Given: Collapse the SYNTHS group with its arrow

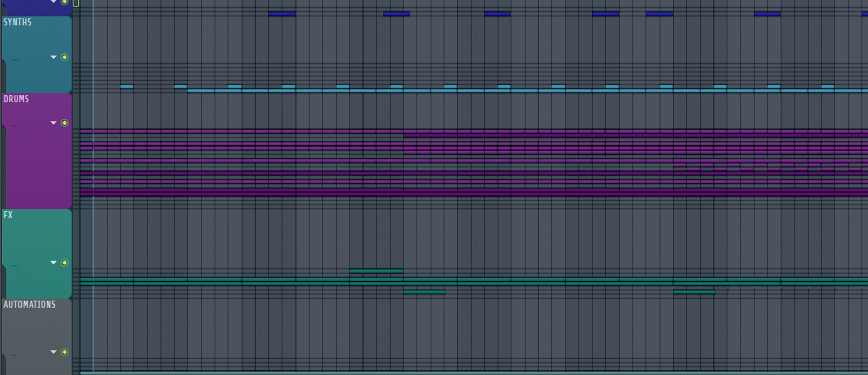Looking at the screenshot, I should point(53,57).
